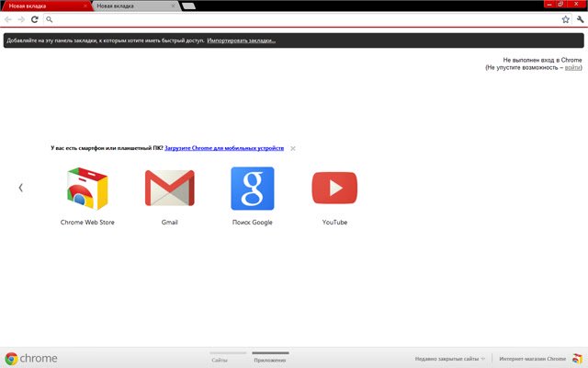Click the back navigation arrow

click(8, 19)
